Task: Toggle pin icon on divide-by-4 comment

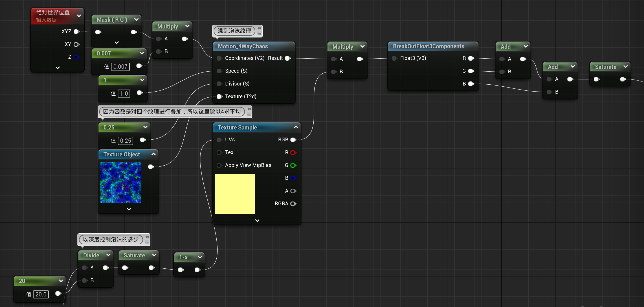Action: pyautogui.click(x=249, y=109)
